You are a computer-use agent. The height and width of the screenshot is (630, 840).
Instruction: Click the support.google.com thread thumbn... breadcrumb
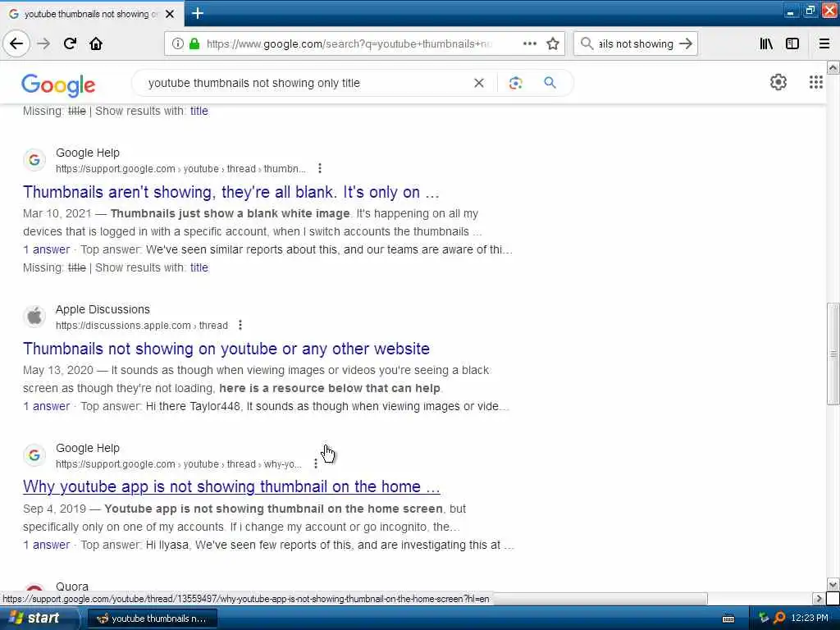point(180,169)
